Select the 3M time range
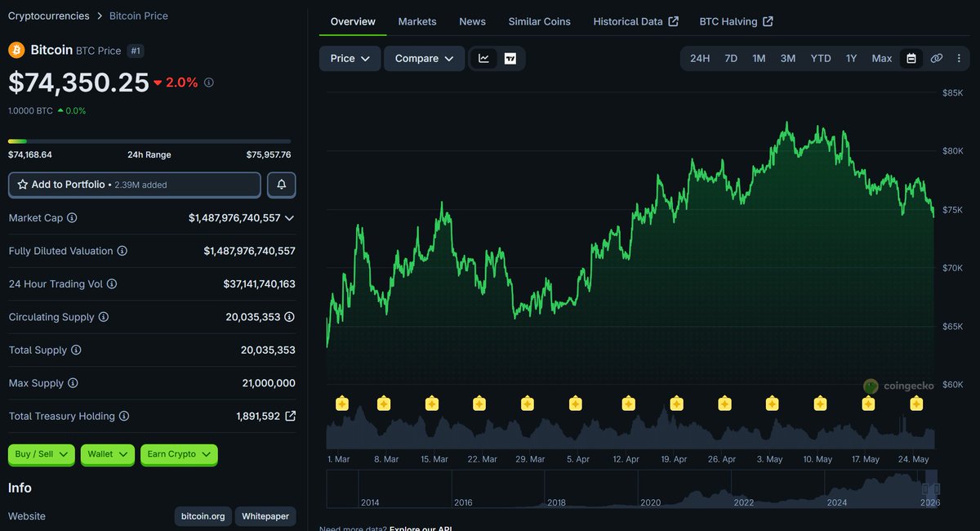This screenshot has width=980, height=531. coord(788,58)
